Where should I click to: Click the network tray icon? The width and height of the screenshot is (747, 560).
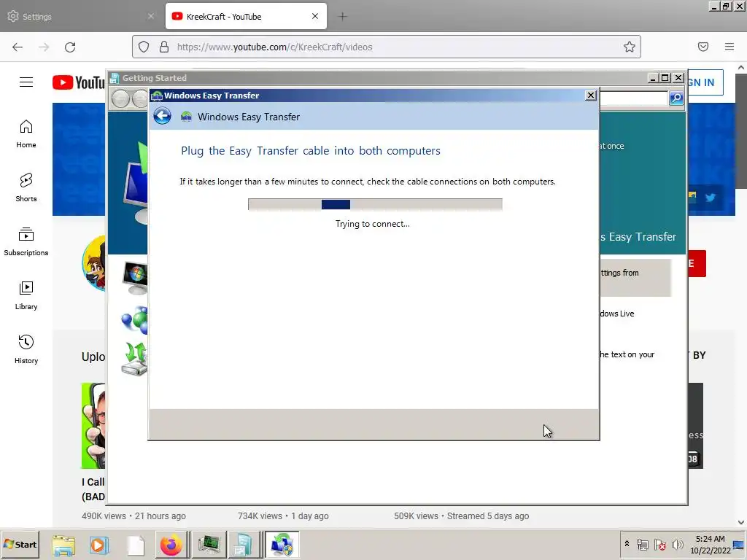642,544
